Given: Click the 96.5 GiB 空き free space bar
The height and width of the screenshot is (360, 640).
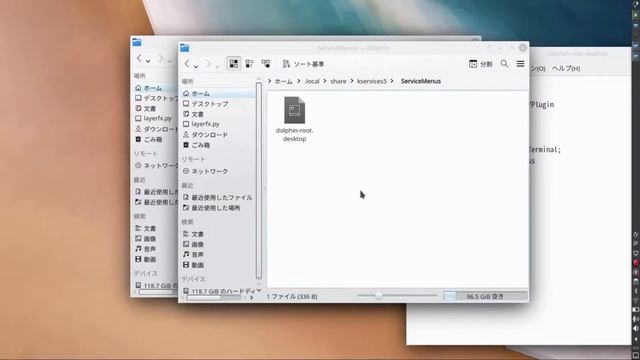Looking at the screenshot, I should click(485, 296).
